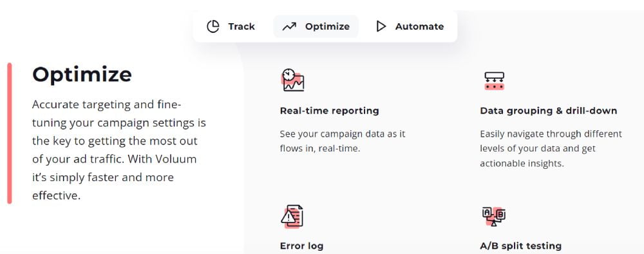Screen dimensions: 644x254
Task: Click the 'actionable insights' line of text
Action: pyautogui.click(x=522, y=163)
